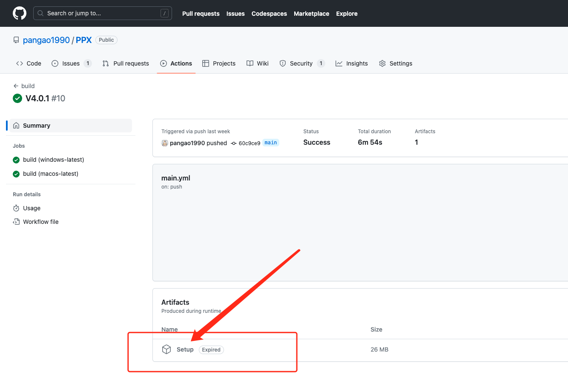Open the pangao1990 owner profile link
Viewport: 568px width, 392px height.
46,40
